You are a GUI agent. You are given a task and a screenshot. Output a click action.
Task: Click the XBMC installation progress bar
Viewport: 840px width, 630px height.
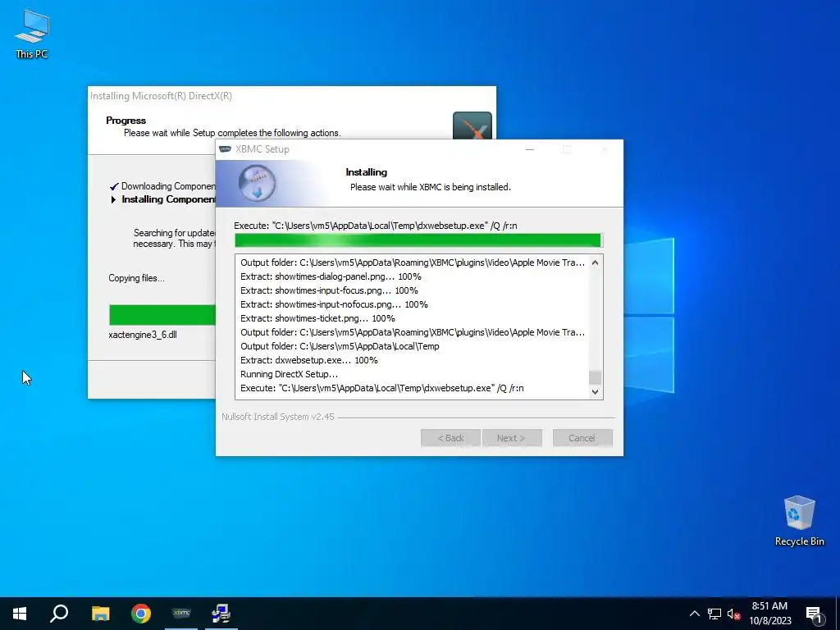pos(418,240)
